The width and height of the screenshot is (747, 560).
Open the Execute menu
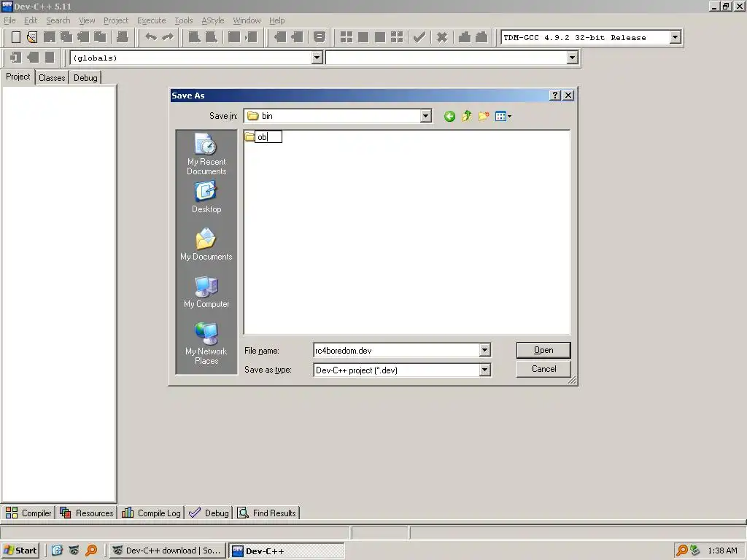152,20
